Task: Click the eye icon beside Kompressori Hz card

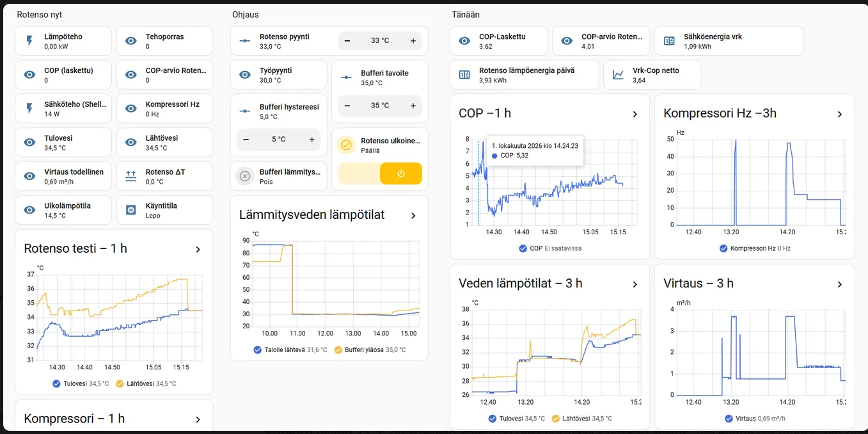Action: (131, 109)
